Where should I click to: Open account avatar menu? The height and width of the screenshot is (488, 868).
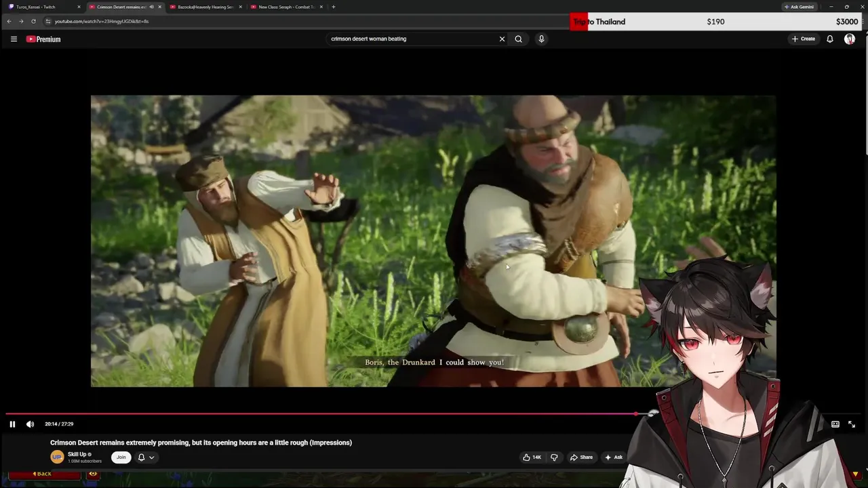tap(850, 39)
